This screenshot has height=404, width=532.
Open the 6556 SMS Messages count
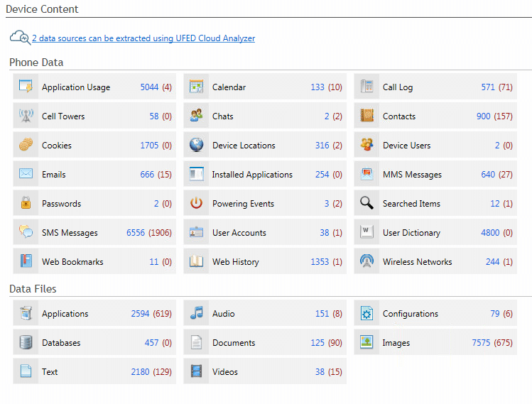tap(136, 233)
